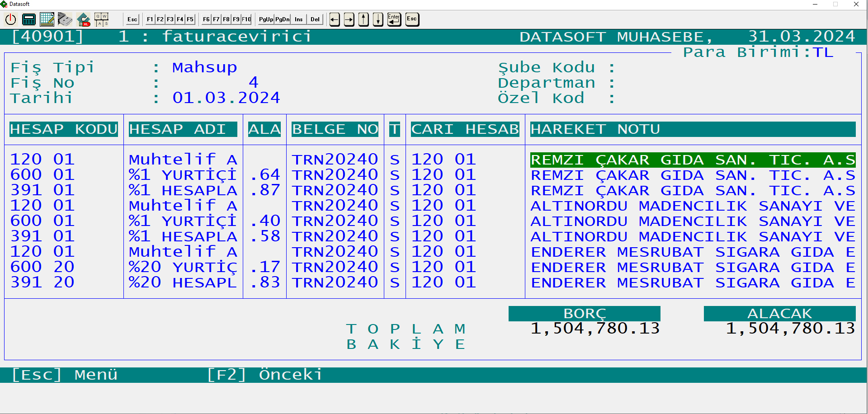Image resolution: width=868 pixels, height=414 pixels.
Task: Select the %20 YURTİÇ account name cell
Action: 183,267
